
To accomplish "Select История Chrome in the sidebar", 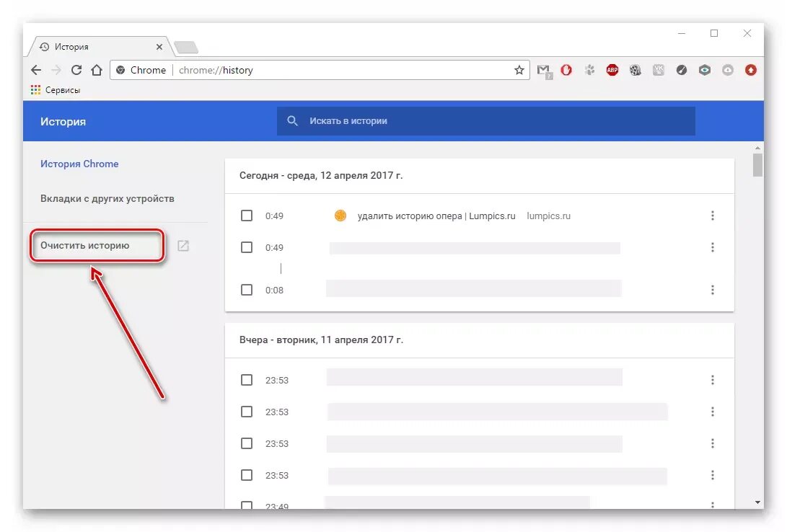I will [79, 164].
